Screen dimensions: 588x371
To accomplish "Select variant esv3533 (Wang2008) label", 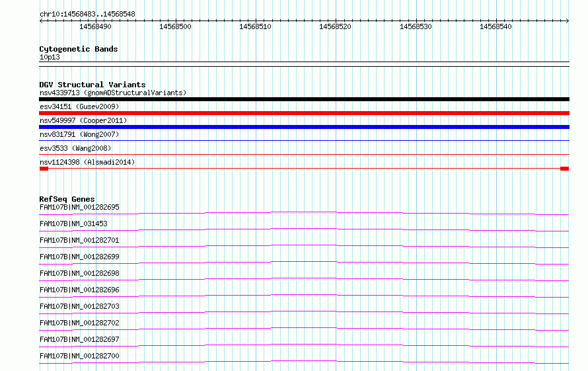I will point(75,148).
